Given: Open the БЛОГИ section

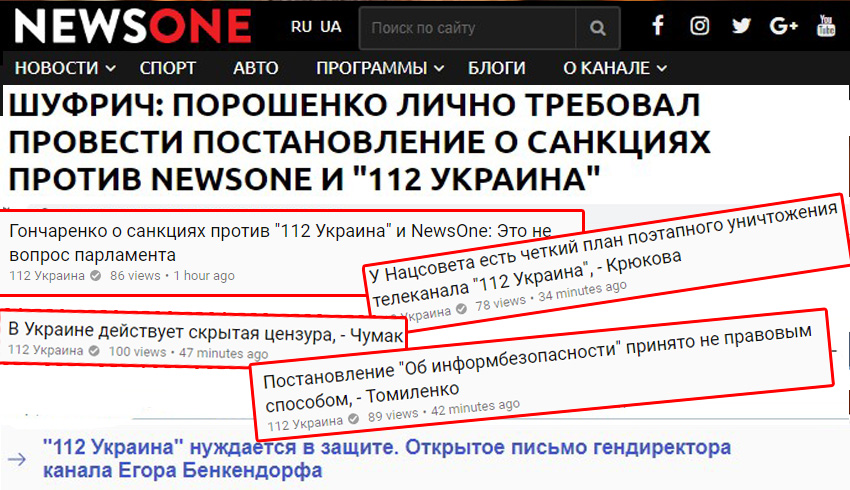Looking at the screenshot, I should [496, 69].
